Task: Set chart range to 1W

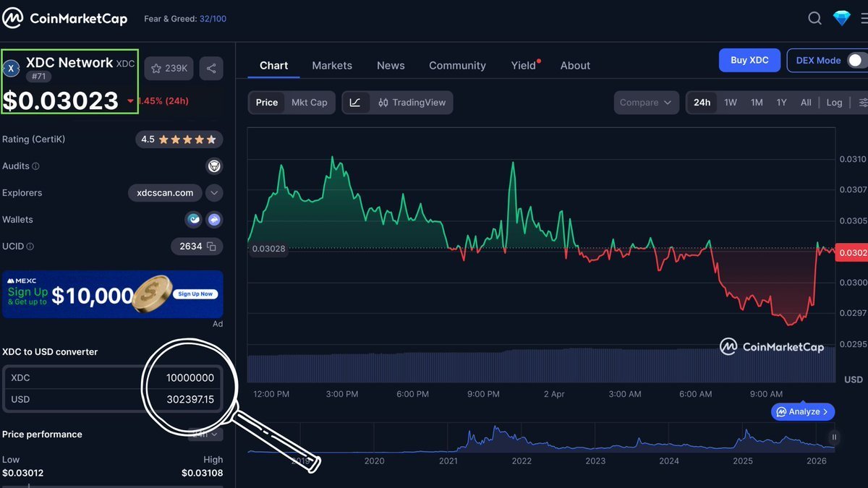Action: click(731, 103)
